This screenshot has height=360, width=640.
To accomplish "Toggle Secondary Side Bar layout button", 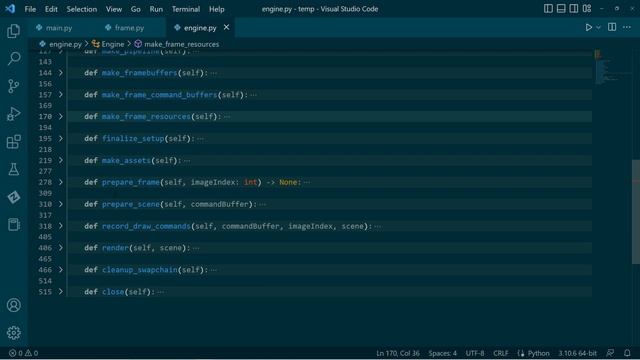I will 573,9.
